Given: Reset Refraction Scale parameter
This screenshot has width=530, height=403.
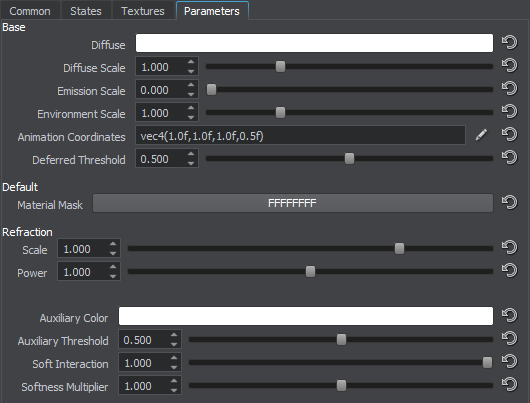Looking at the screenshot, I should click(x=509, y=247).
